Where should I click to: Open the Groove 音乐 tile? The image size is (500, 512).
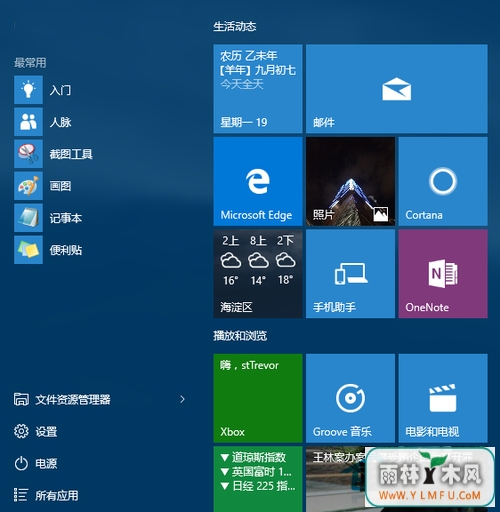pos(350,398)
